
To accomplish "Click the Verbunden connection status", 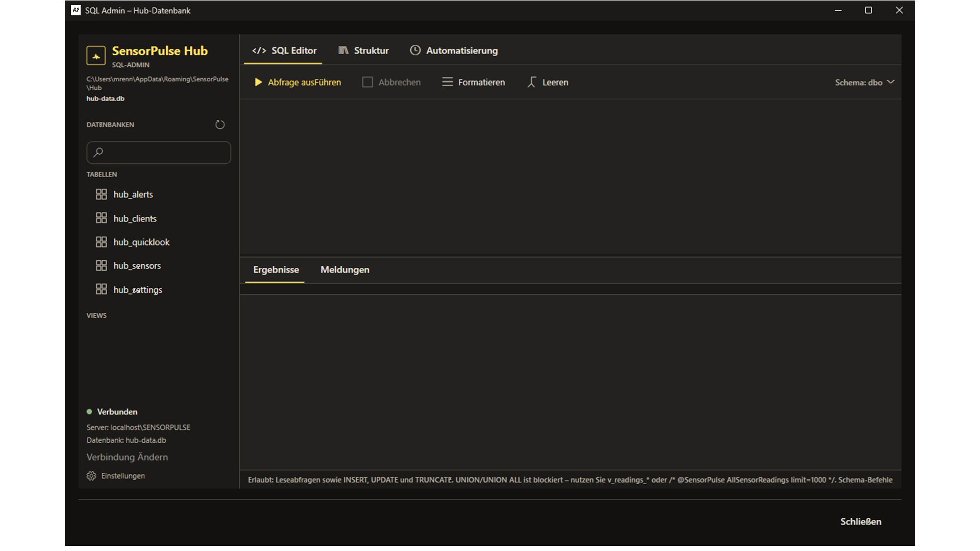I will point(112,412).
